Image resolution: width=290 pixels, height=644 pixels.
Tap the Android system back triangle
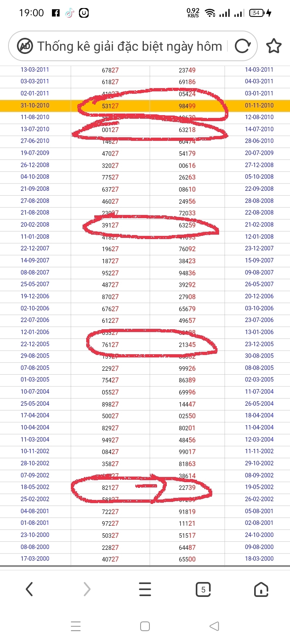215,626
